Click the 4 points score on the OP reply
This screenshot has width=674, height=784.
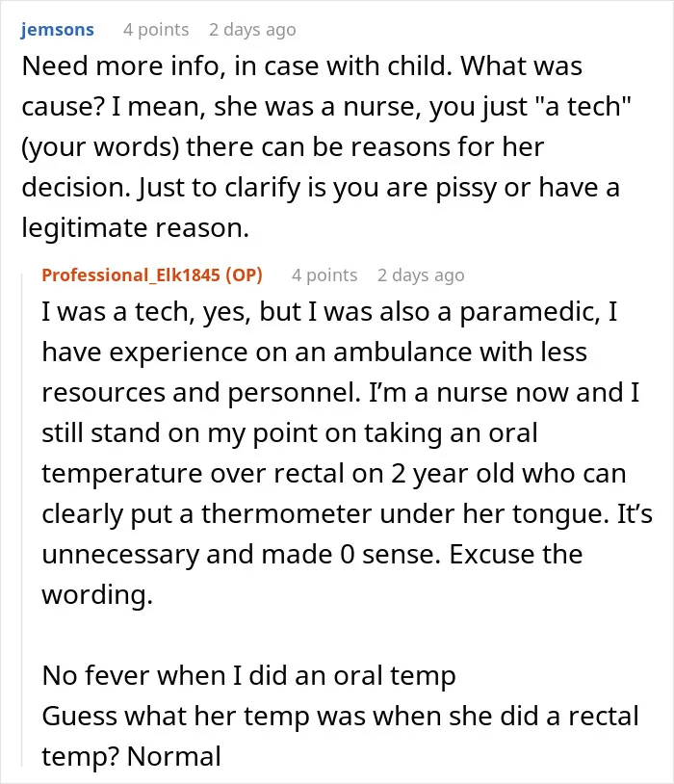coord(324,275)
